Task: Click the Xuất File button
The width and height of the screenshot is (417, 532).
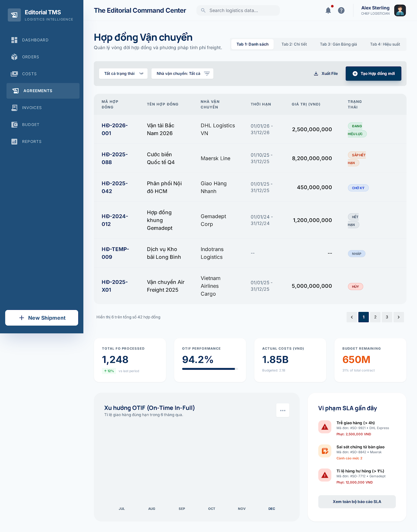Action: 326,73
